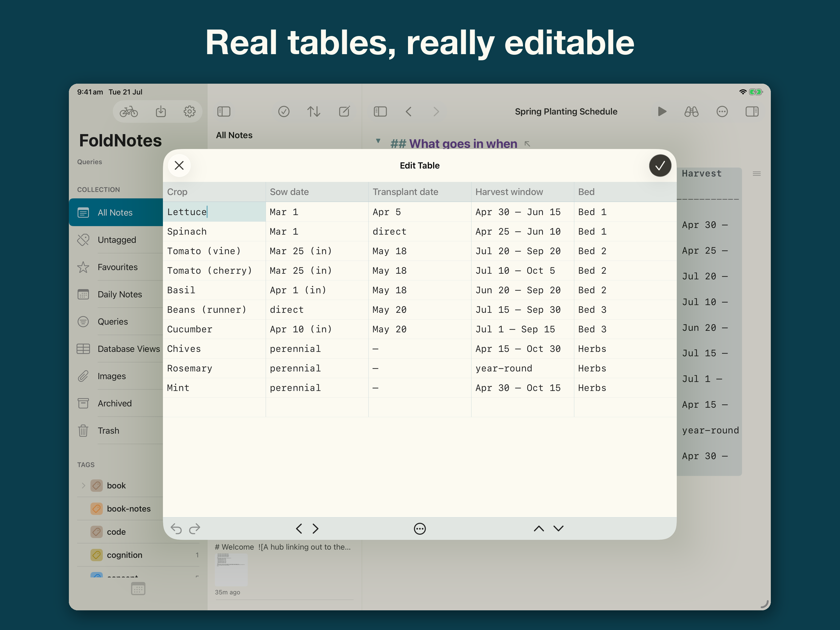Click the checkmark circle icon in notes list

click(x=284, y=112)
